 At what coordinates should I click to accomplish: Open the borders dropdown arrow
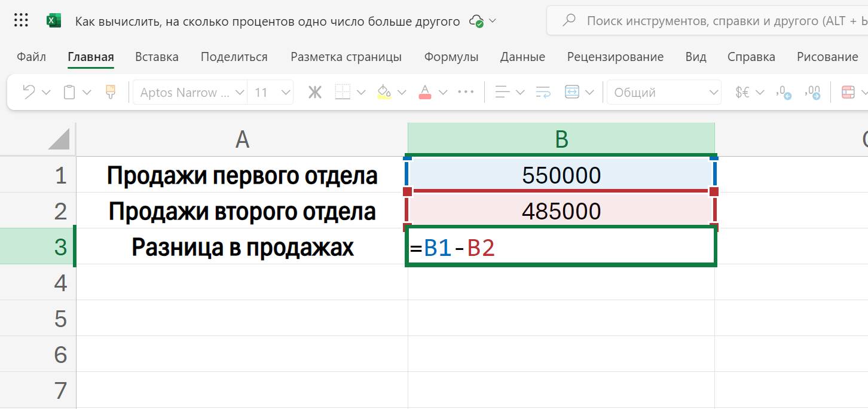(361, 91)
